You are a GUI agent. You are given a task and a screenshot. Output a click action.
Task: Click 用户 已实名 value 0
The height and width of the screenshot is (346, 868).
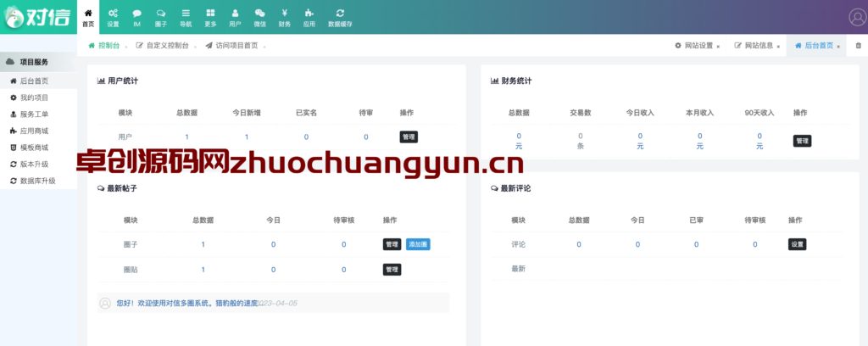pos(306,137)
